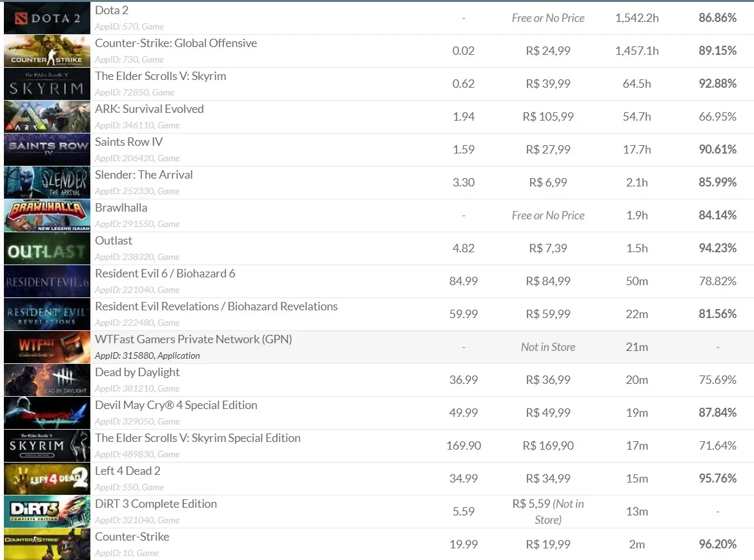Open the Devil May Cry 4 Special Edition link
This screenshot has width=754, height=560.
[176, 405]
